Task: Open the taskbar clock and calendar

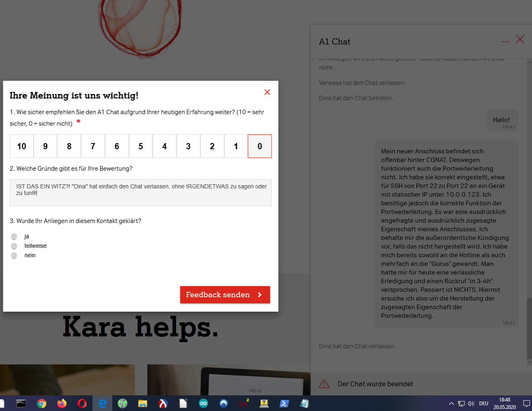Action: (x=504, y=404)
